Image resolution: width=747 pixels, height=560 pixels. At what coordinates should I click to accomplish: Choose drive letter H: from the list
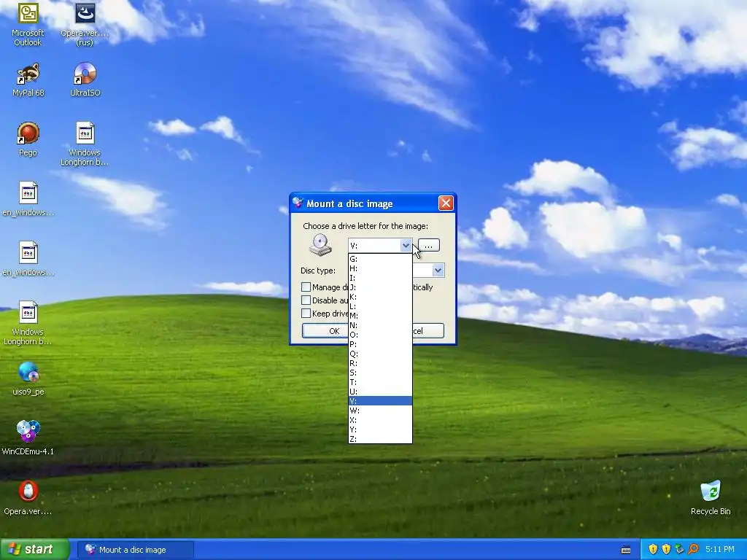[380, 268]
